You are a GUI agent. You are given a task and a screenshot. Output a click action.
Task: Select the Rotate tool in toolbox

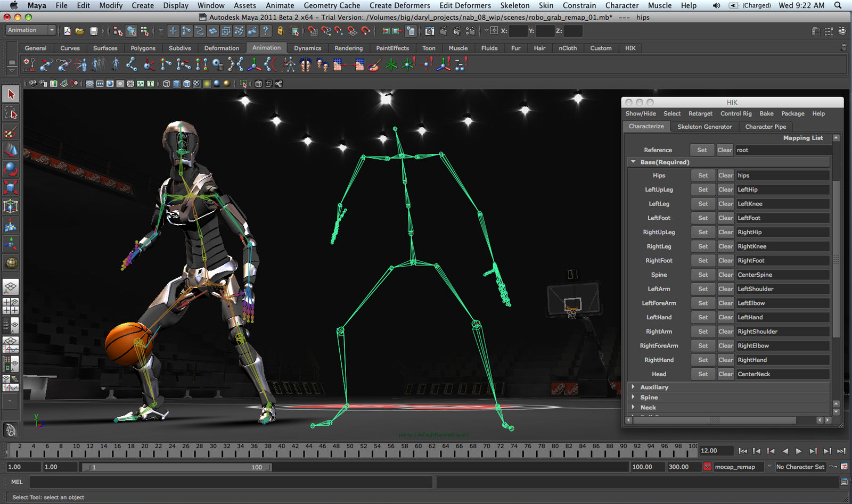coord(11,169)
